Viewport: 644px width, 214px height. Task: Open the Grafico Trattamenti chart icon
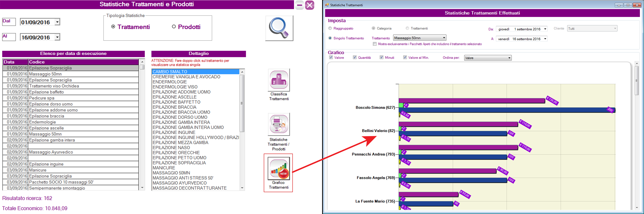click(x=279, y=168)
